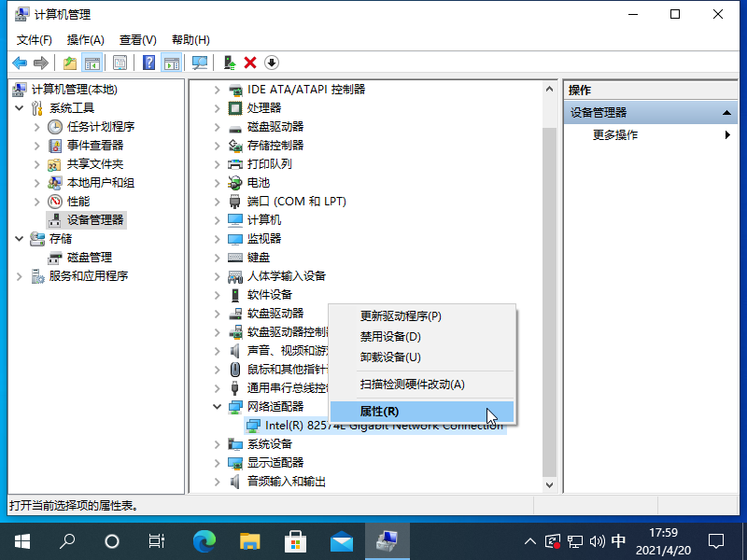Click the toolbar Properties sheet icon
The image size is (747, 560).
pos(120,63)
